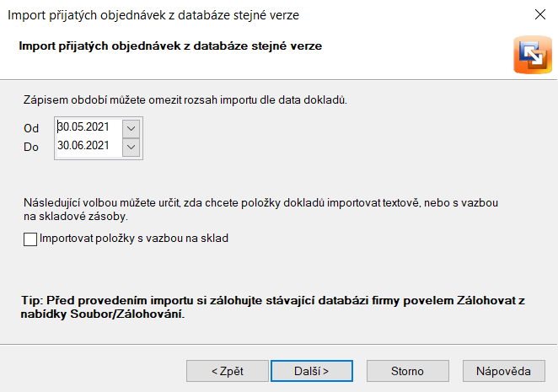This screenshot has width=558, height=392.
Task: Click the bold wizard heading text
Action: click(170, 46)
